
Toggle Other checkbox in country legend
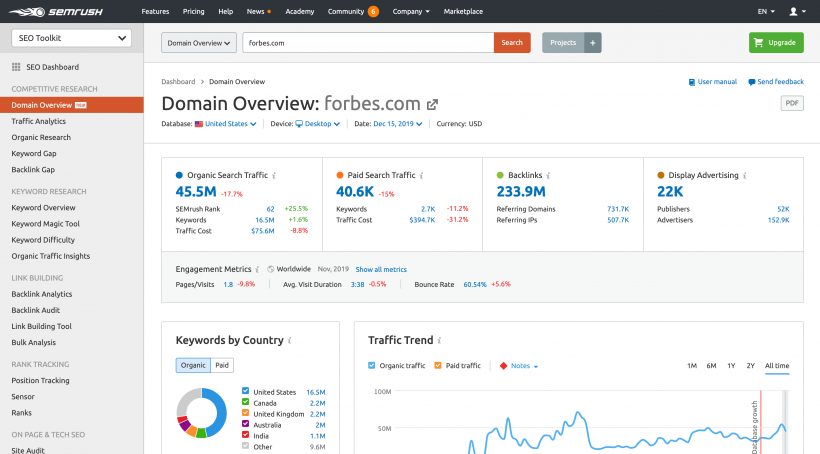coord(245,446)
